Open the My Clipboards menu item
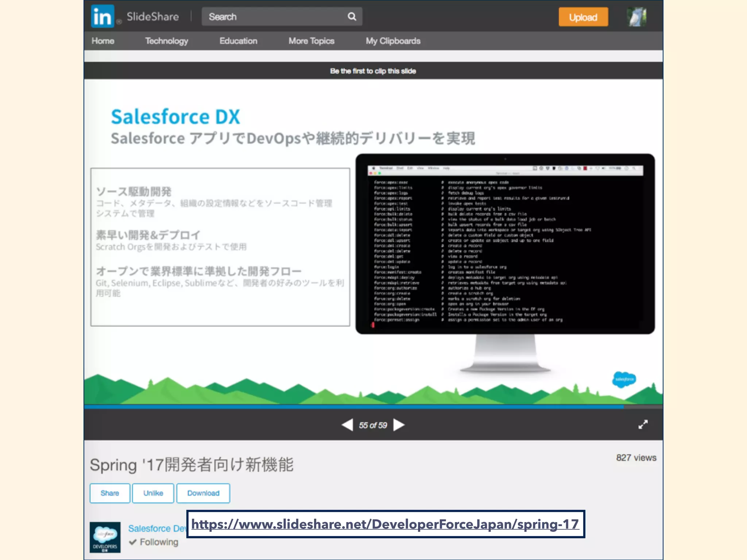 [393, 41]
